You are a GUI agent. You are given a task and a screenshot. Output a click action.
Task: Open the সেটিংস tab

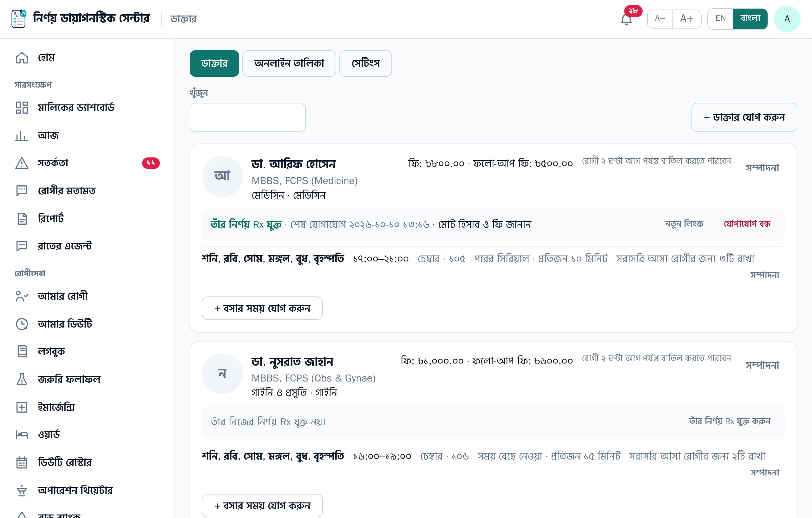365,63
